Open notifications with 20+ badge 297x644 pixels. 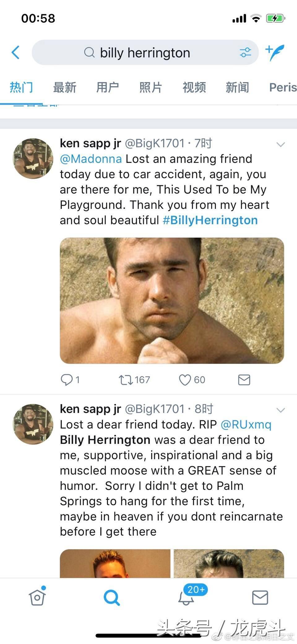point(186,597)
